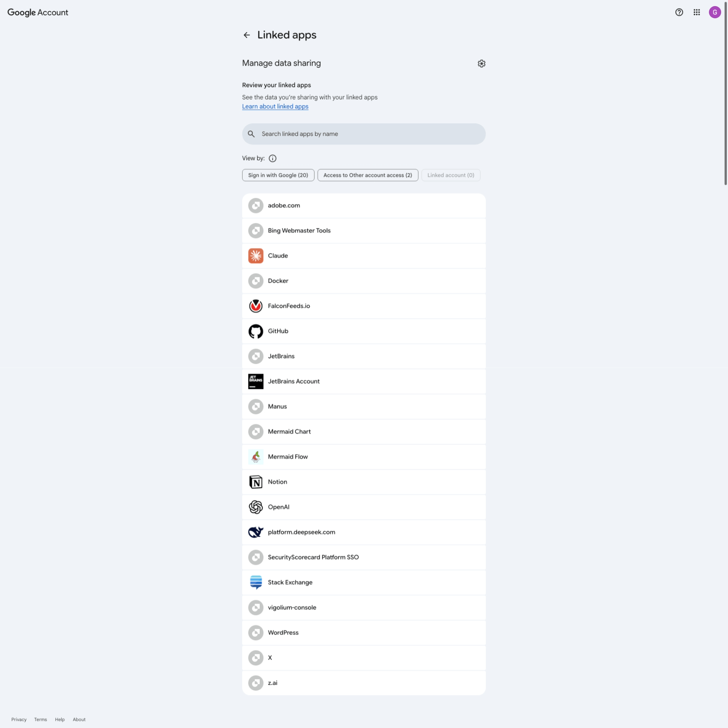The width and height of the screenshot is (728, 728).
Task: Click the FalconFeeds.io logo icon
Action: [256, 306]
